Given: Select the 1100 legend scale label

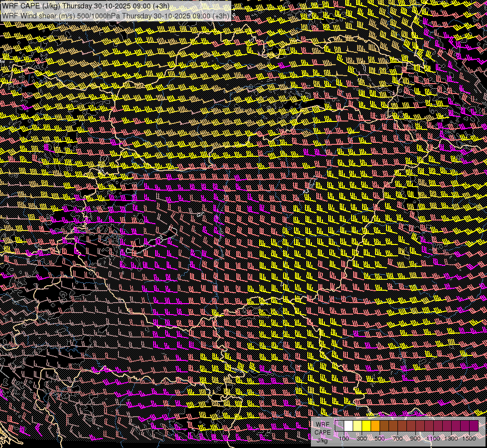Looking at the screenshot, I should [433, 439].
